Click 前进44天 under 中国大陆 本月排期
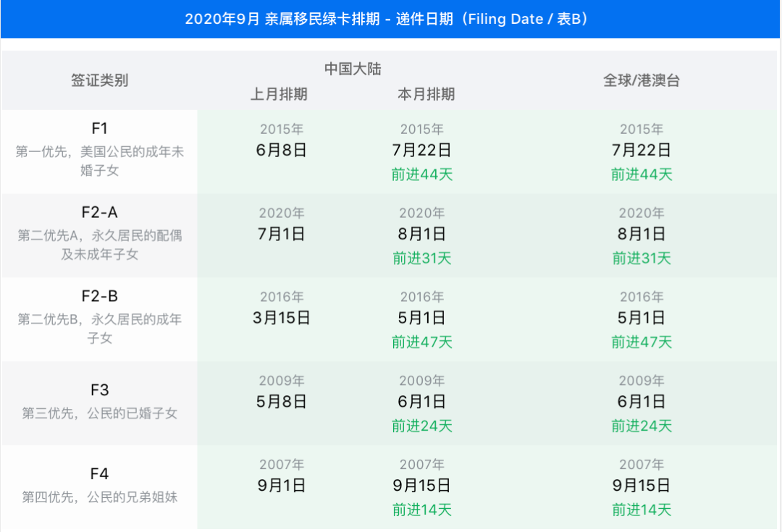The width and height of the screenshot is (782, 532). click(x=422, y=174)
